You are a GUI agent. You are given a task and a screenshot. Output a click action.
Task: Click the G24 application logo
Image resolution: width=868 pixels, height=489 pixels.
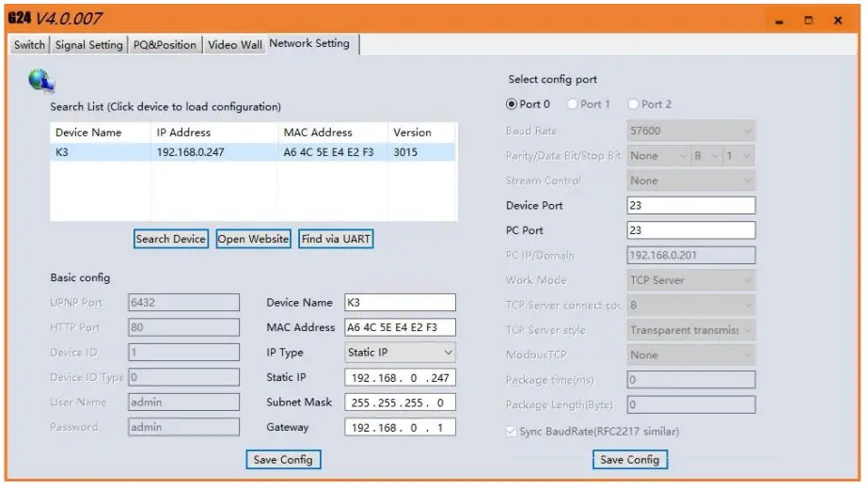tap(20, 18)
